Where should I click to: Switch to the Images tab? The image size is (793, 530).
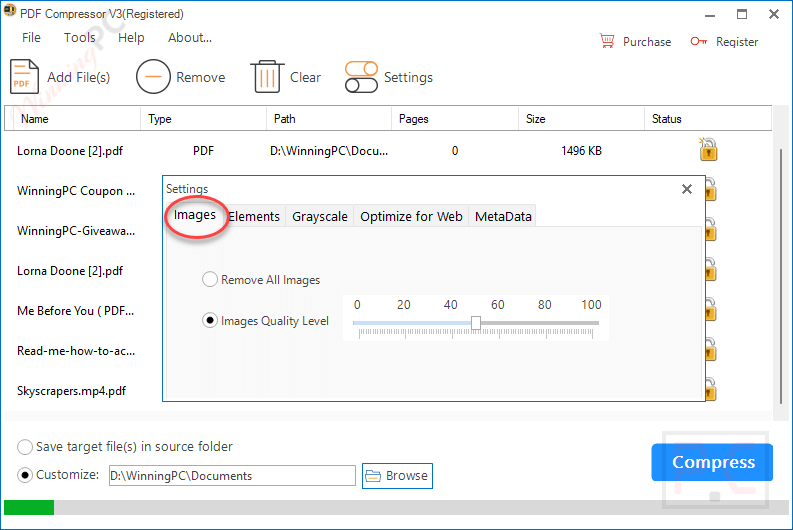tap(195, 215)
